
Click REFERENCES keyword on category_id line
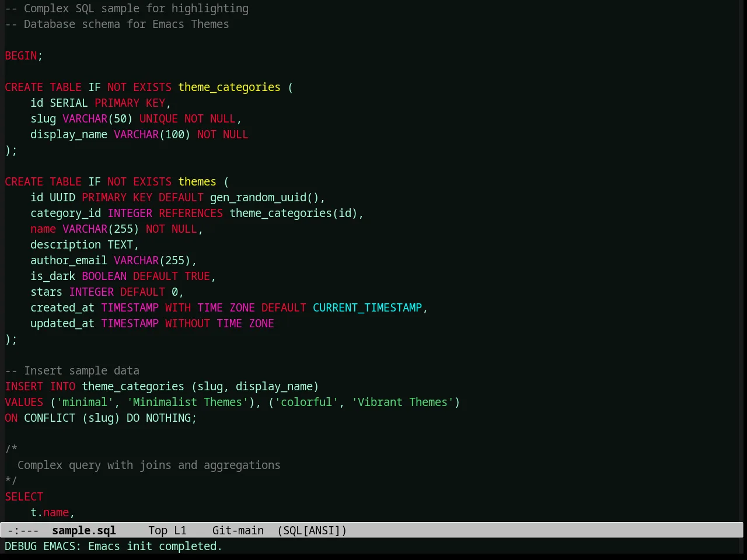click(191, 213)
